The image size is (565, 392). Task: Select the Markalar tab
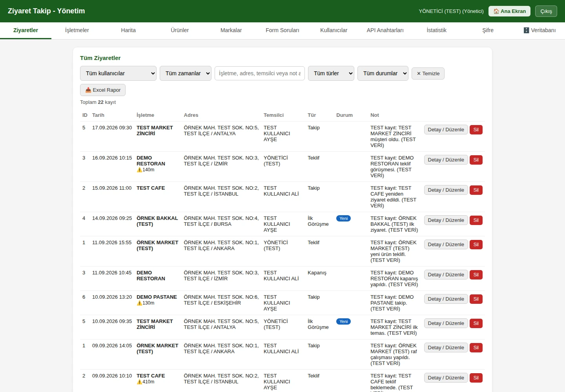(231, 30)
